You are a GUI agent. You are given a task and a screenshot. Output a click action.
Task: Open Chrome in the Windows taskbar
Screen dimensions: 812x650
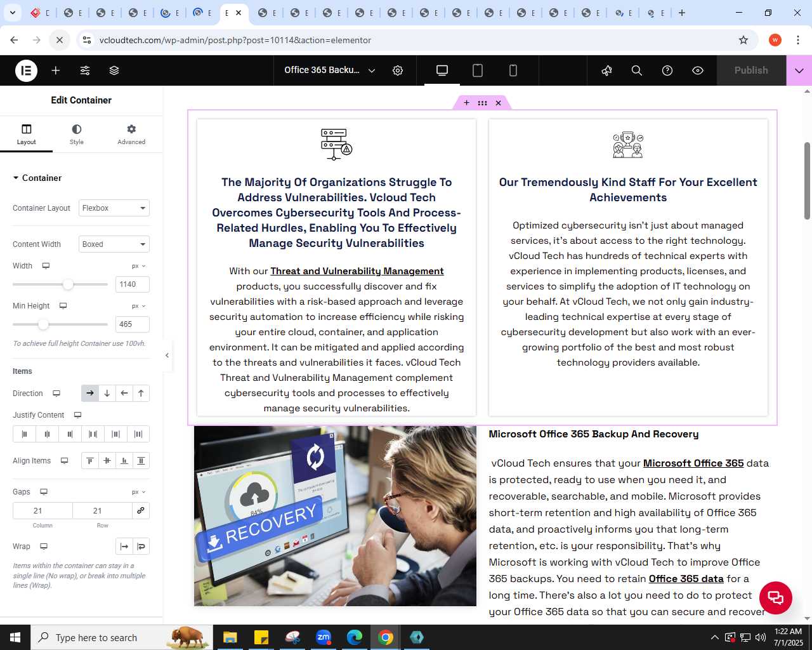(385, 637)
